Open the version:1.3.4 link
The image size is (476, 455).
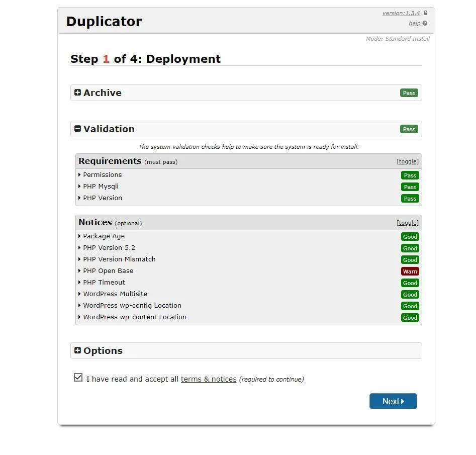pos(401,13)
